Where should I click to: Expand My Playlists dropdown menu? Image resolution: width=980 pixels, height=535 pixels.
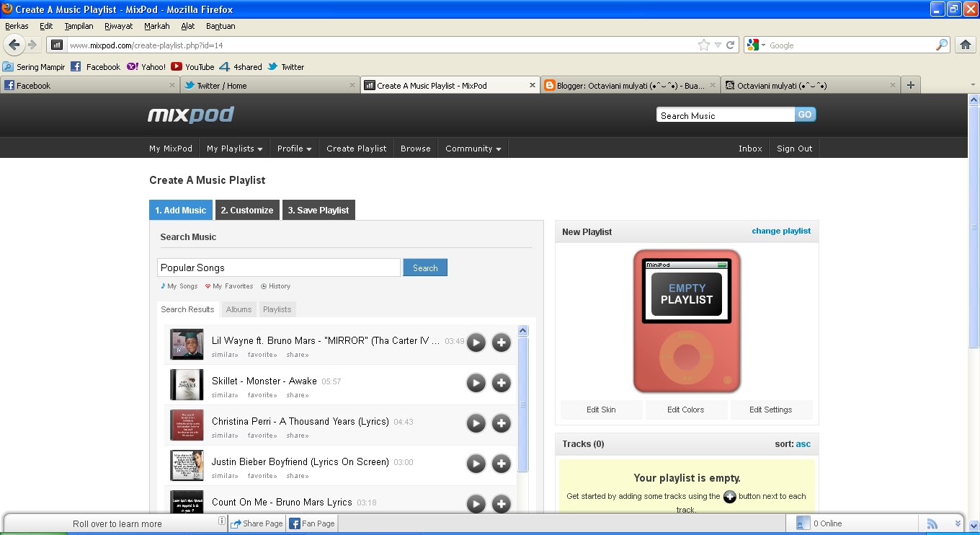tap(234, 149)
